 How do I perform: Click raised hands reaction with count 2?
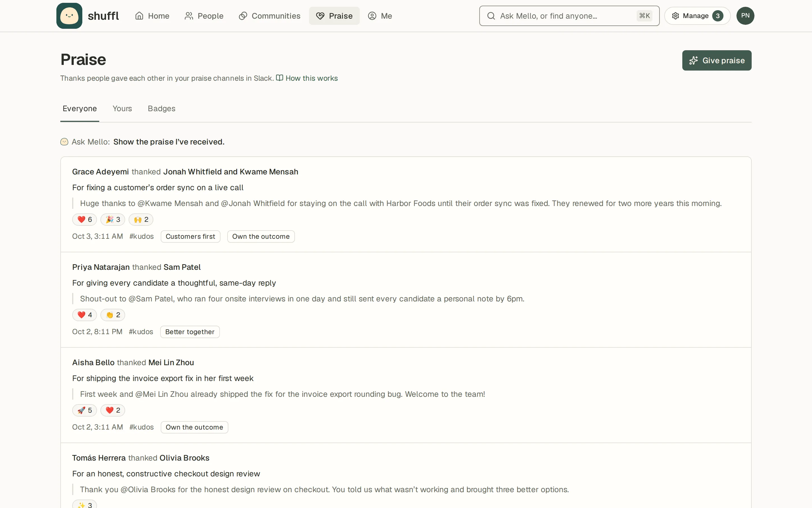141,219
